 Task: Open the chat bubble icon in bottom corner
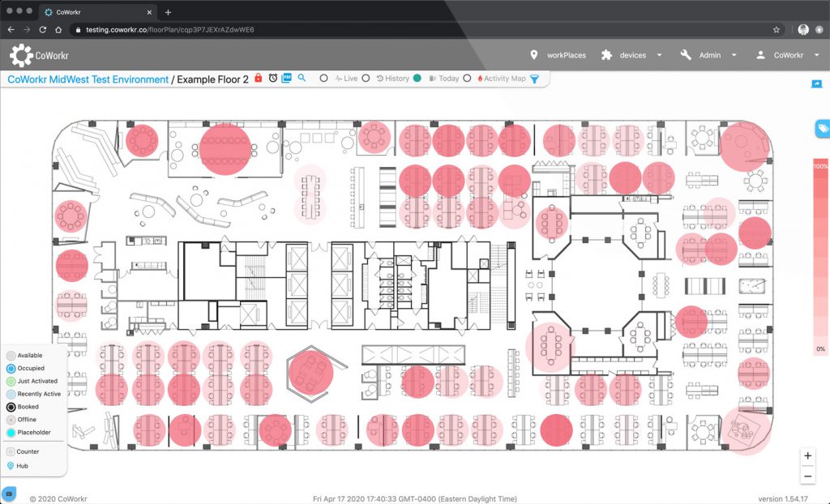pyautogui.click(x=9, y=493)
